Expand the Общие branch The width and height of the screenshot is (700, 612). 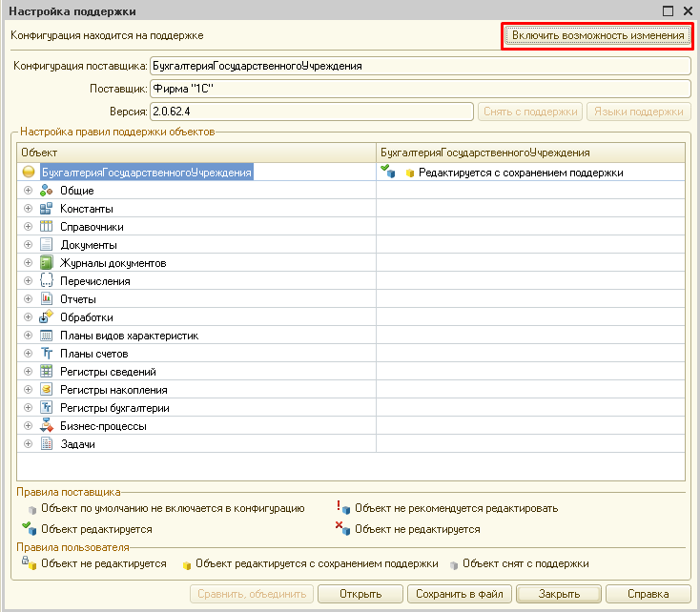[x=28, y=191]
